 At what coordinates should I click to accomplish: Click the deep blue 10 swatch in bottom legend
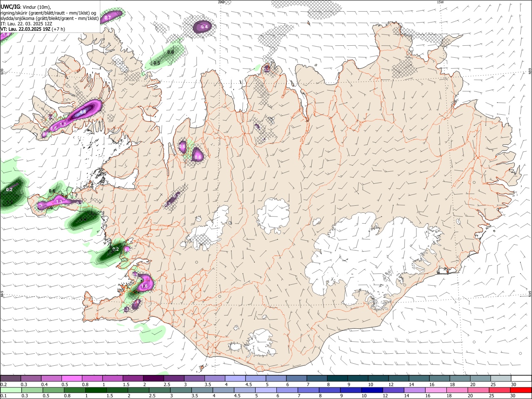(x=372, y=390)
